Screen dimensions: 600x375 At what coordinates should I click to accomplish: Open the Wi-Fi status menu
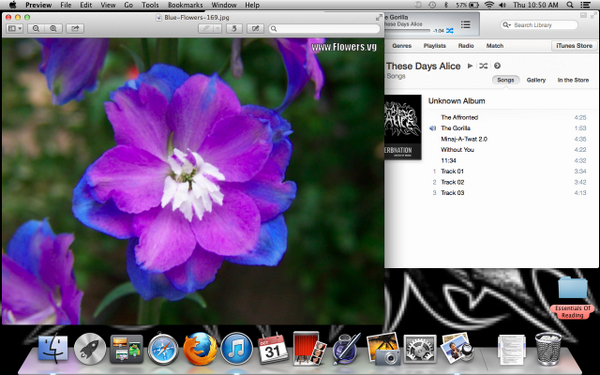pyautogui.click(x=489, y=5)
